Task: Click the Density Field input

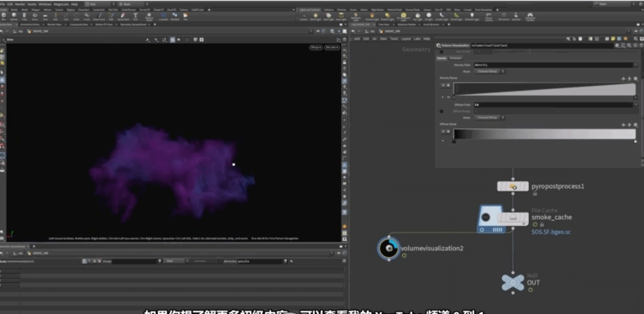Action: (x=553, y=65)
